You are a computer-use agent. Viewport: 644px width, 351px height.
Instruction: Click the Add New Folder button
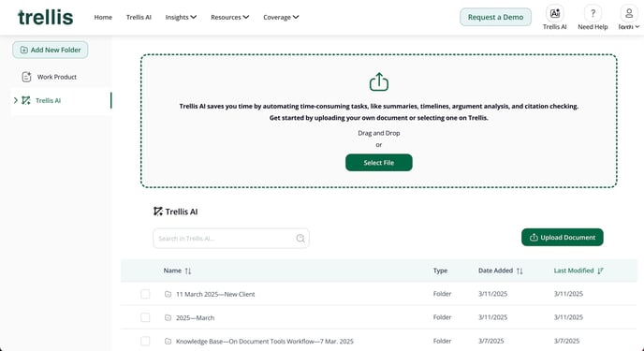[51, 50]
